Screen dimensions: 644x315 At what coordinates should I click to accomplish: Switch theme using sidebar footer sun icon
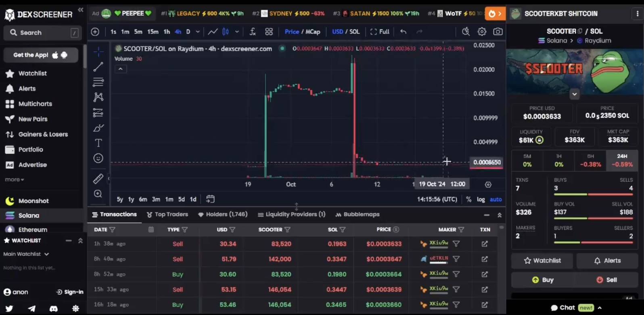(x=75, y=309)
